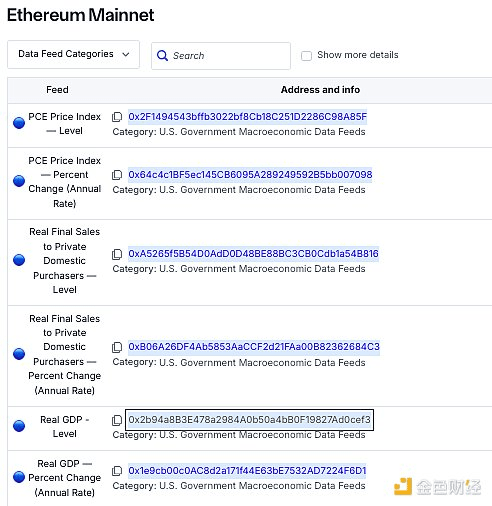Focus the Search input field
The height and width of the screenshot is (506, 492).
pos(221,56)
